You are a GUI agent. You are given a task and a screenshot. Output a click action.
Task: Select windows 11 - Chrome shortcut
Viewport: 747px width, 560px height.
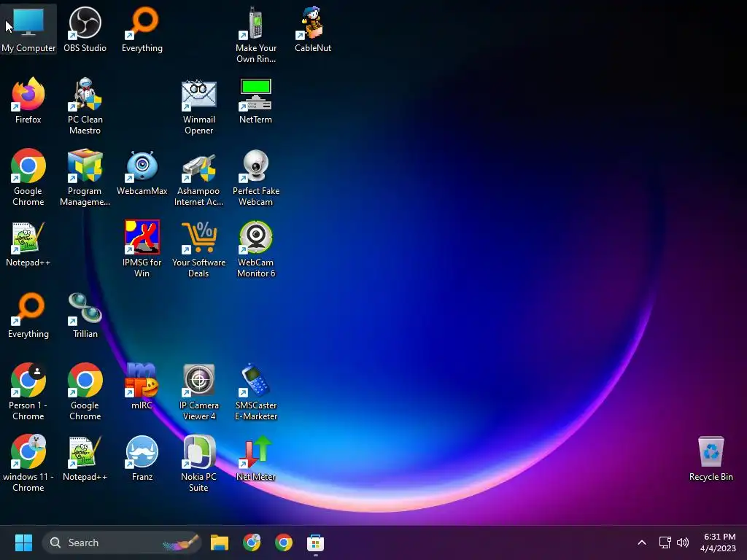(28, 463)
